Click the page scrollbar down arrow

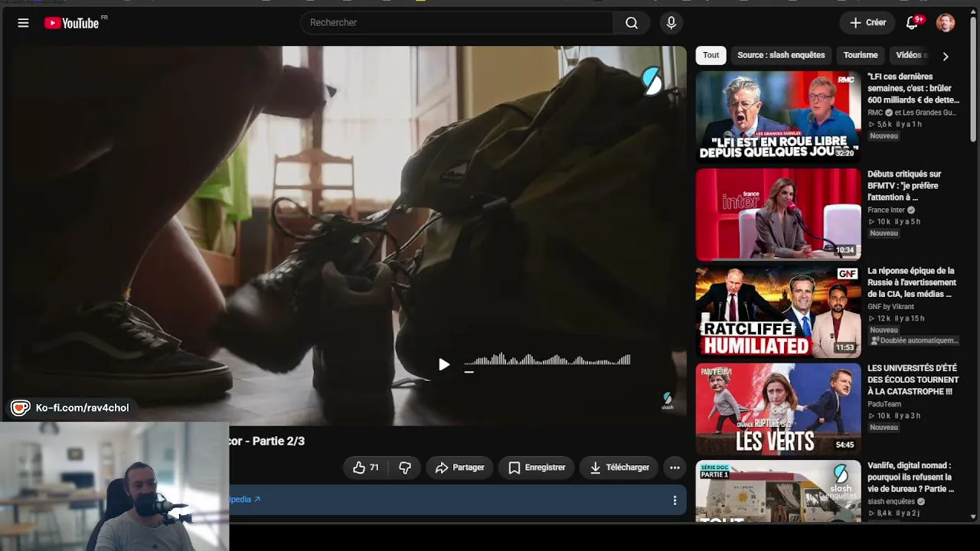click(974, 517)
